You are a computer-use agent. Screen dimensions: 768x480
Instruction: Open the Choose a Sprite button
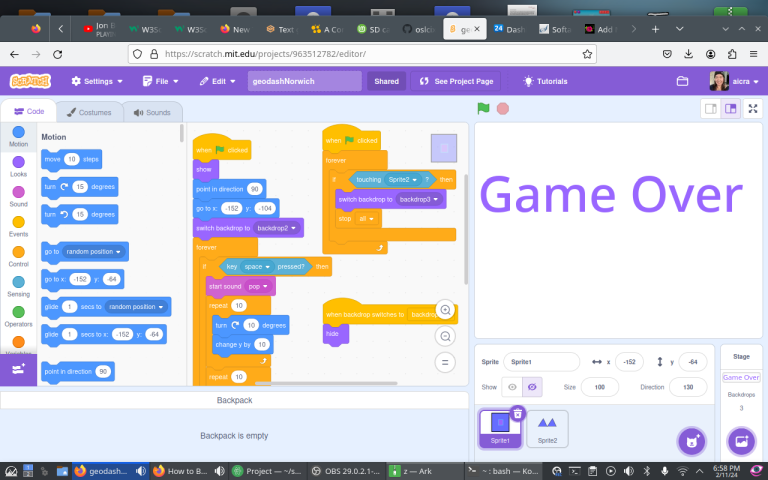[689, 440]
